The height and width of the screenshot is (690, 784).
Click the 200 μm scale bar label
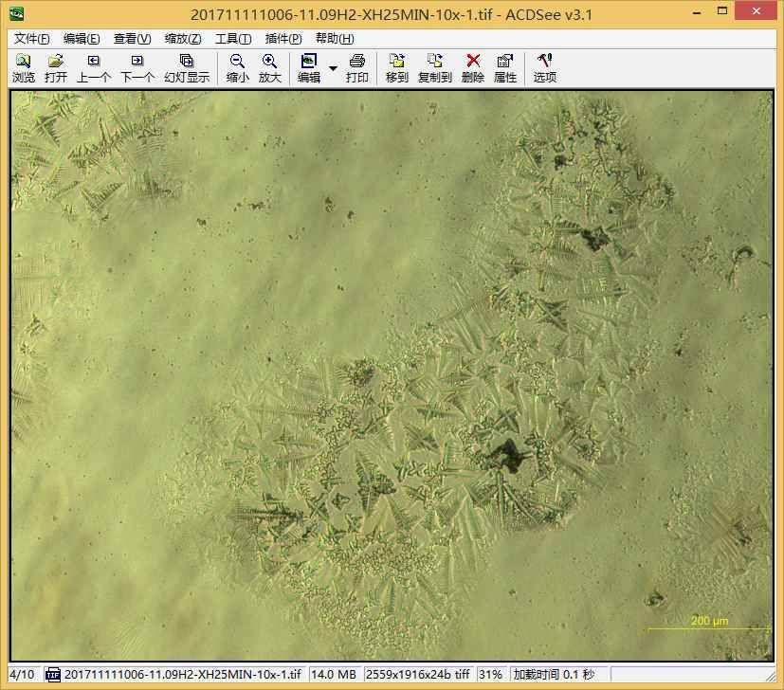point(709,621)
